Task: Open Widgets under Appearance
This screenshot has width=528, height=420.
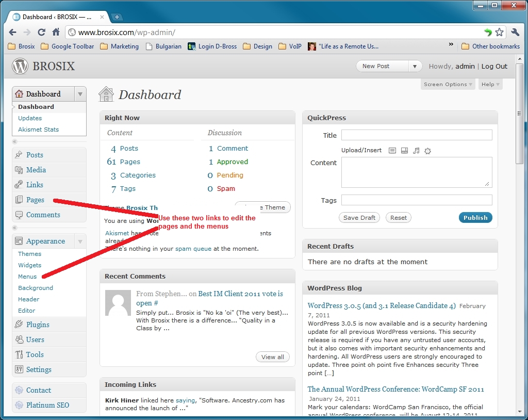Action: coord(29,265)
